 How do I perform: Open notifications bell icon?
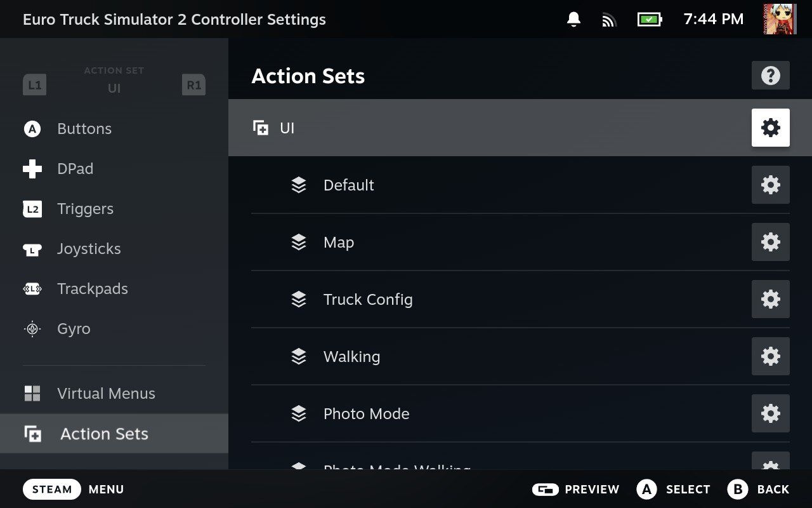[573, 19]
